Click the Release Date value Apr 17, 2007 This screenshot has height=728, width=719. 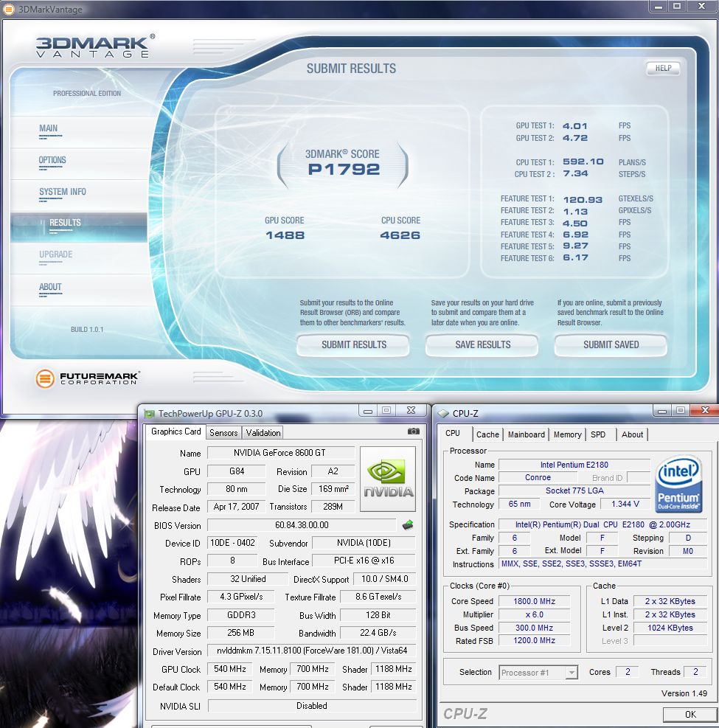point(236,507)
